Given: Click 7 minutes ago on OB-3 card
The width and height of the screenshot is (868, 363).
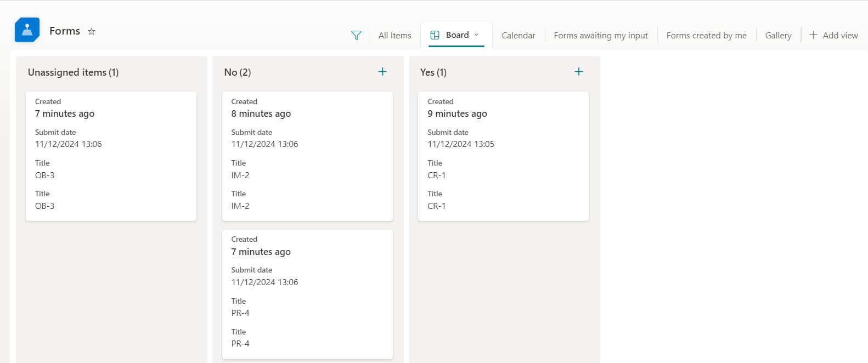Looking at the screenshot, I should [x=65, y=114].
